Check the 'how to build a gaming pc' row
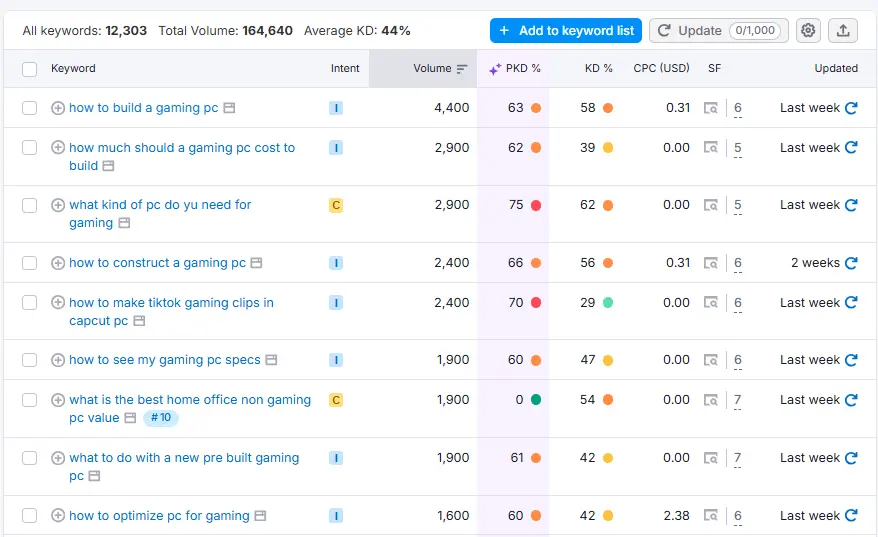Viewport: 878px width, 537px height. pos(30,108)
